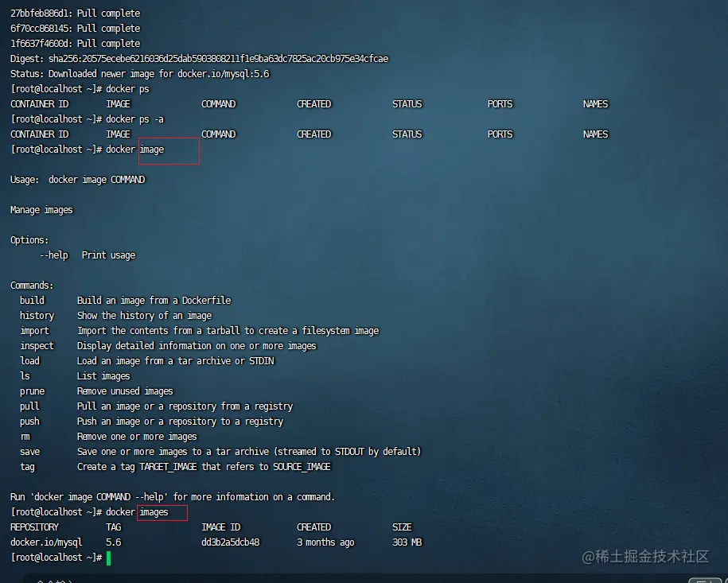
Task: Click the tag value '5.6'
Action: pyautogui.click(x=113, y=542)
